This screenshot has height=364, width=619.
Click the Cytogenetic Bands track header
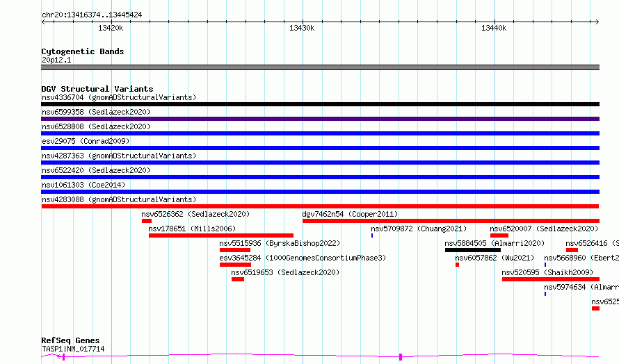point(83,51)
